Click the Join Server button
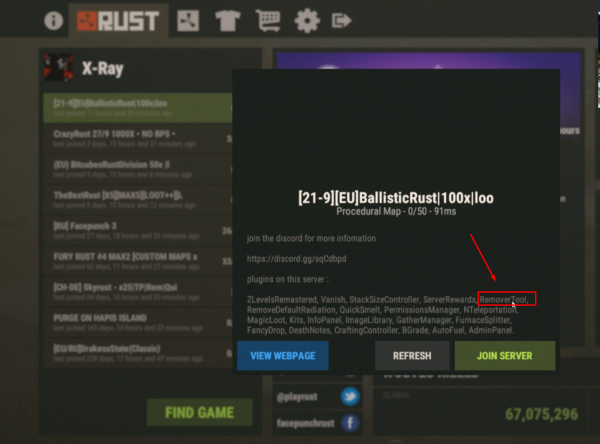 coord(505,356)
